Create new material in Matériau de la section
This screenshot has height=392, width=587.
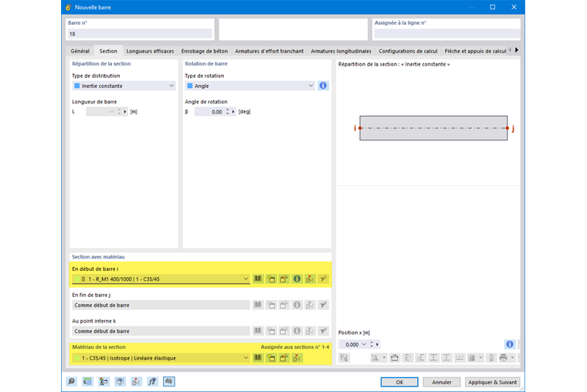[271, 358]
